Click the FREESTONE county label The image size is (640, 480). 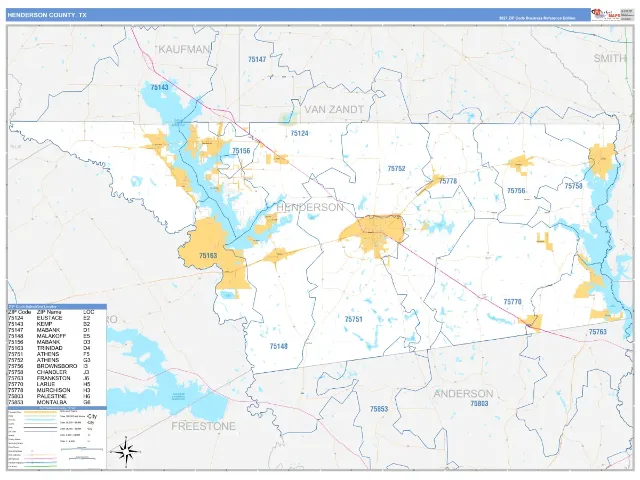click(x=203, y=426)
